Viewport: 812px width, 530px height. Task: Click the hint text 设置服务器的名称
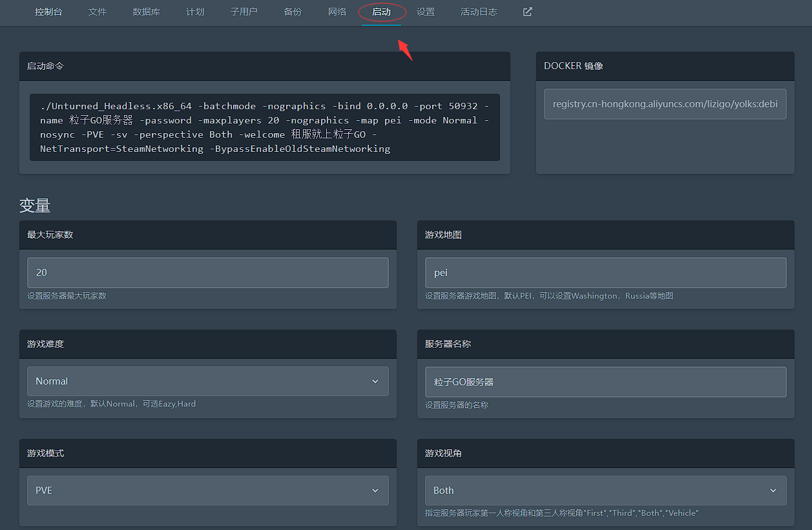click(x=457, y=405)
